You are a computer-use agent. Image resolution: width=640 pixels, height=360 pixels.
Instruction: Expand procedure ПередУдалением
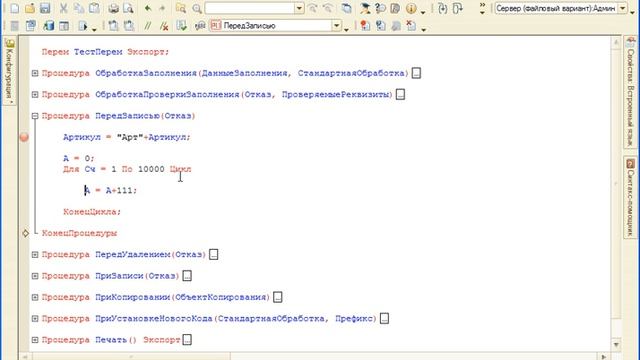coord(35,255)
